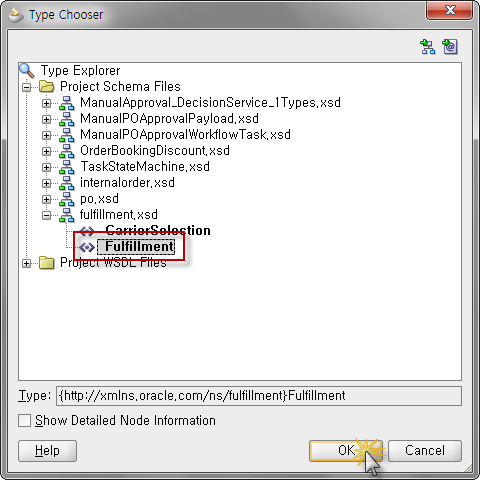
Task: Select the Type Explorer root label
Action: (80, 71)
